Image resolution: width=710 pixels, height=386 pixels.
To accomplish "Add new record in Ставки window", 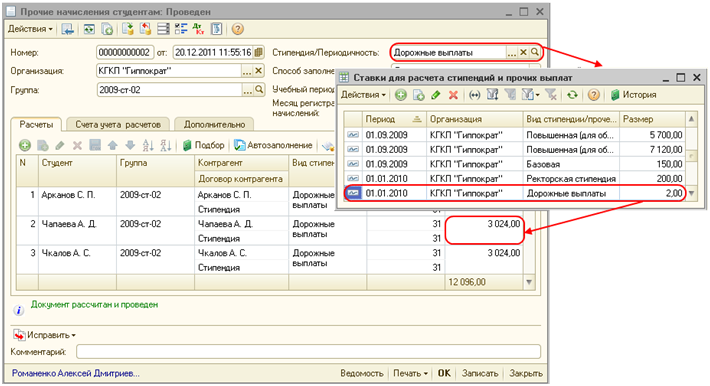I will pyautogui.click(x=400, y=95).
